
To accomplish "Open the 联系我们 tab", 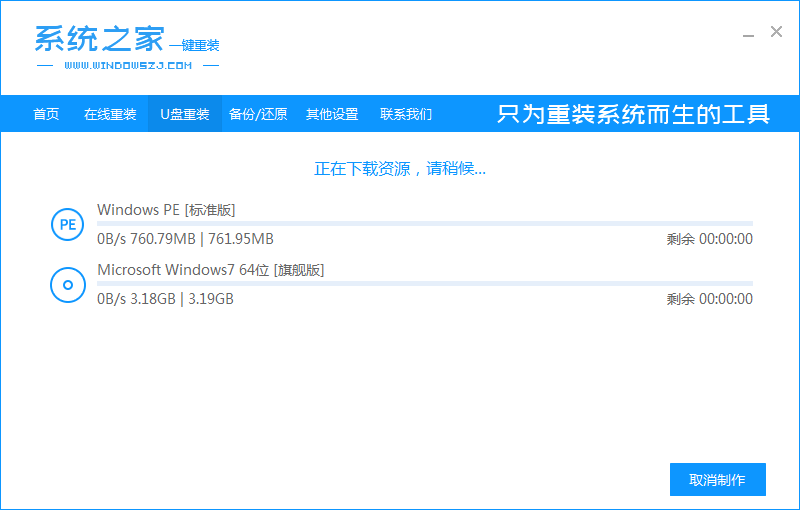I will coord(406,114).
